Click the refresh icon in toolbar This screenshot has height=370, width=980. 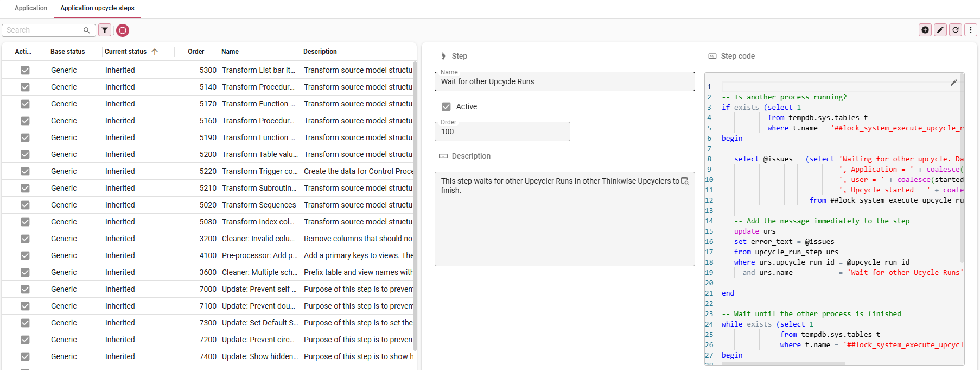956,30
